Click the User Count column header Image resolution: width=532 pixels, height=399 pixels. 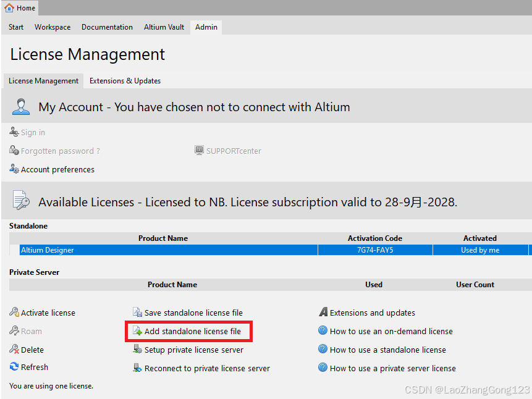(475, 284)
